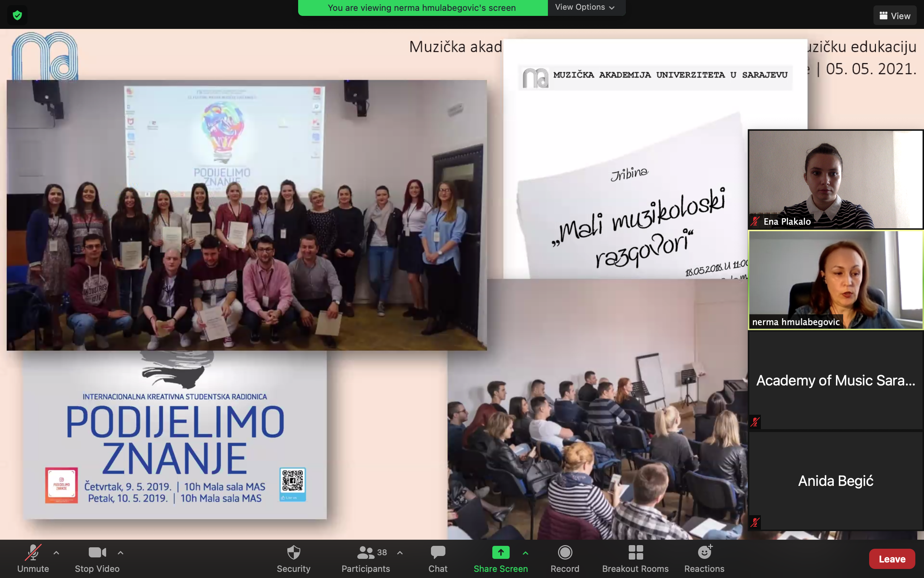Unmute the microphone
This screenshot has width=924, height=578.
pos(33,558)
